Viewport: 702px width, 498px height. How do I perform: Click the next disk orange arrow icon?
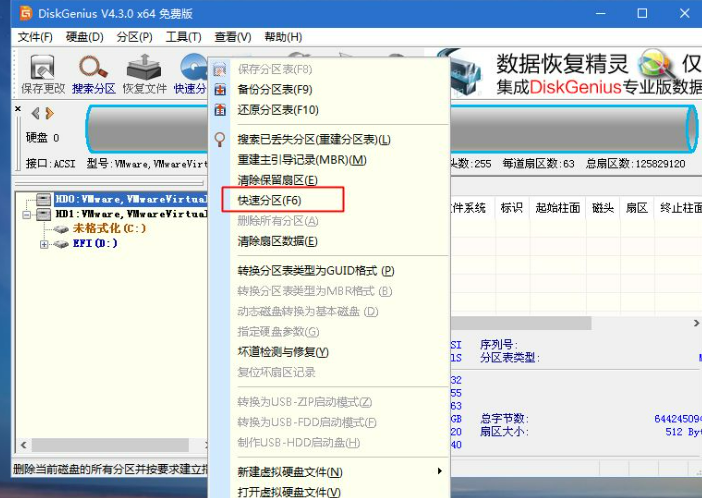pyautogui.click(x=48, y=113)
